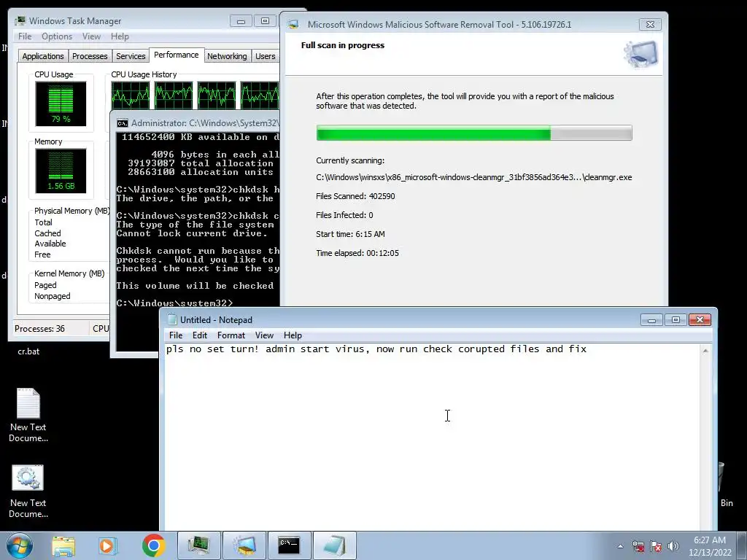Viewport: 747px width, 560px height.
Task: Open Notepad's Format menu
Action: (x=231, y=335)
